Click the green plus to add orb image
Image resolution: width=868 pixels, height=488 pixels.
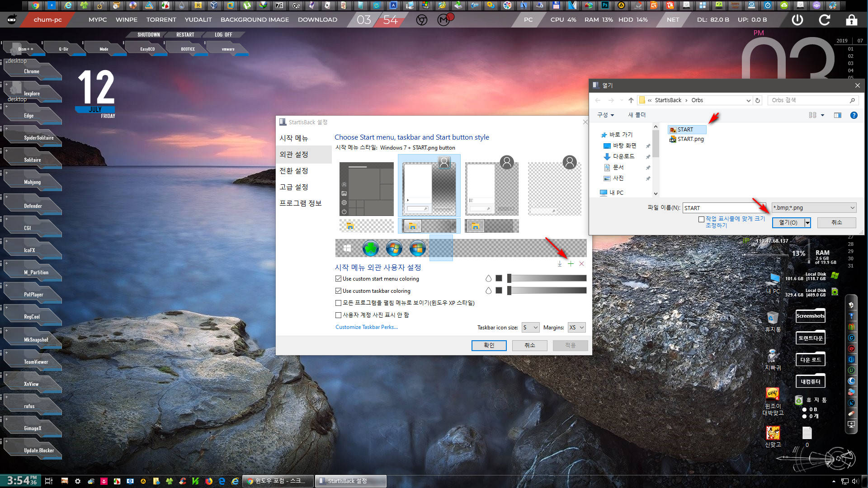571,264
